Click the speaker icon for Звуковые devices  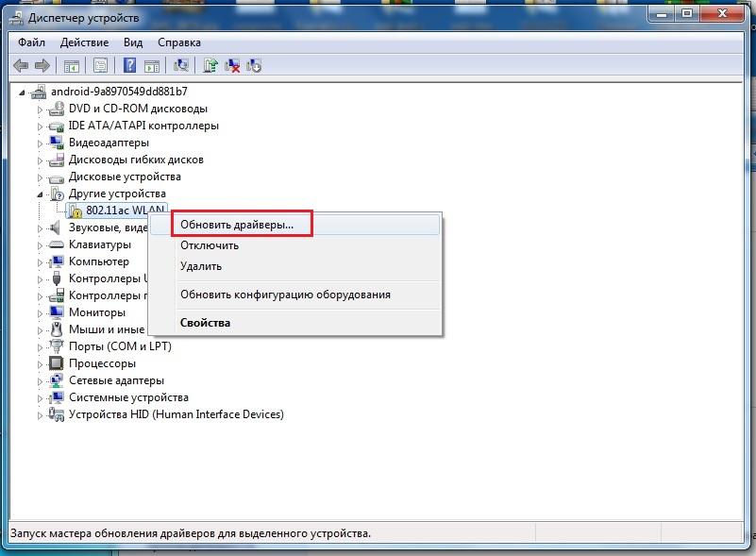tap(56, 227)
